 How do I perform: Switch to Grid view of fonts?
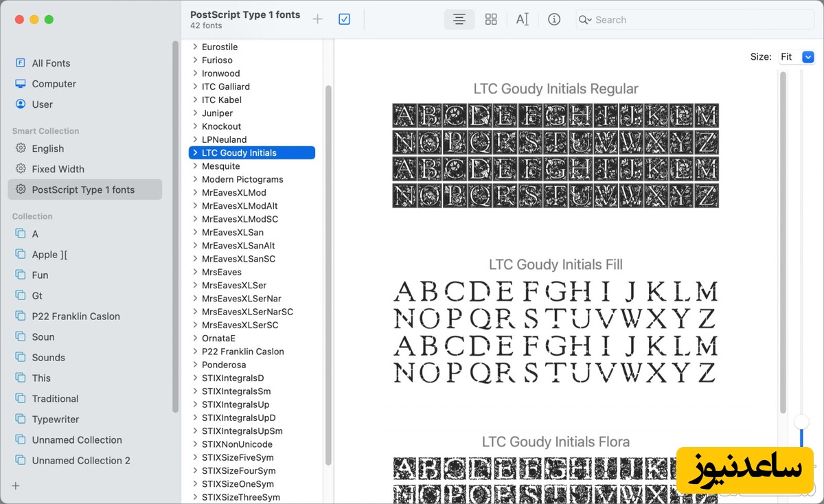491,20
